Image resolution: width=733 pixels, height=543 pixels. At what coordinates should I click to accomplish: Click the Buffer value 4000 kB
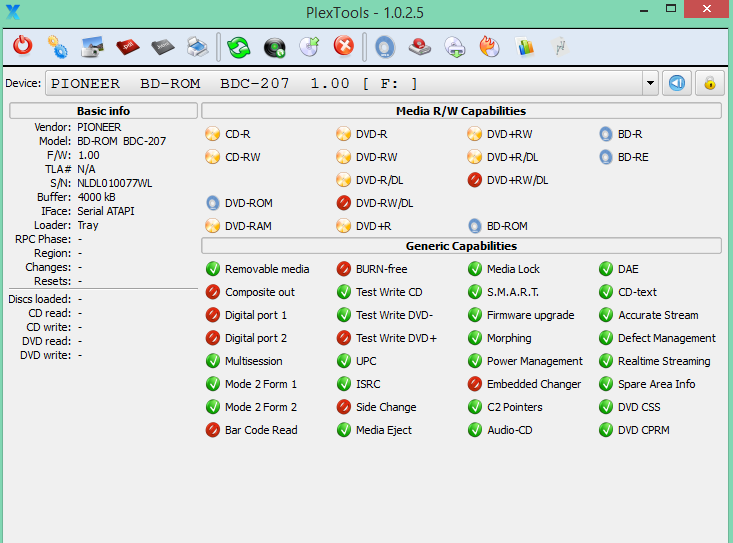click(96, 197)
